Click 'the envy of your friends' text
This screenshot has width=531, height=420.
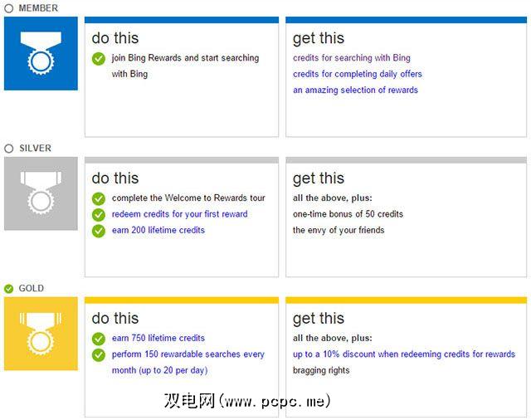click(339, 230)
